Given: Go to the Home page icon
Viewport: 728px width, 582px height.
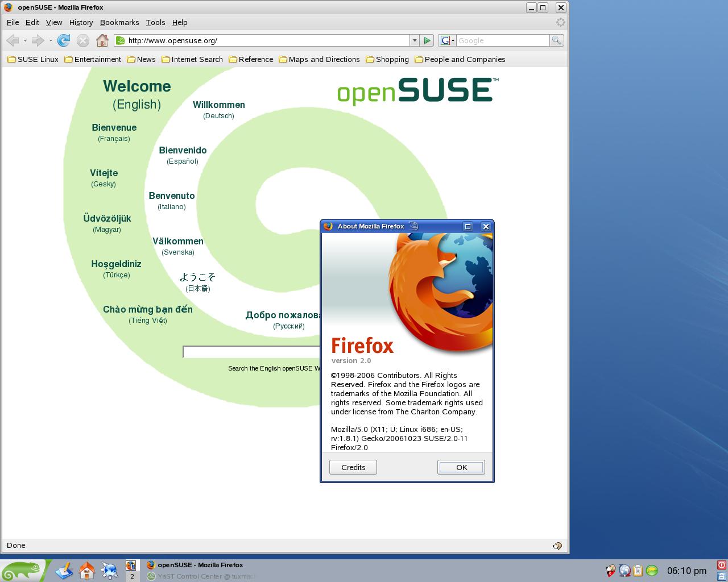Looking at the screenshot, I should 102,40.
